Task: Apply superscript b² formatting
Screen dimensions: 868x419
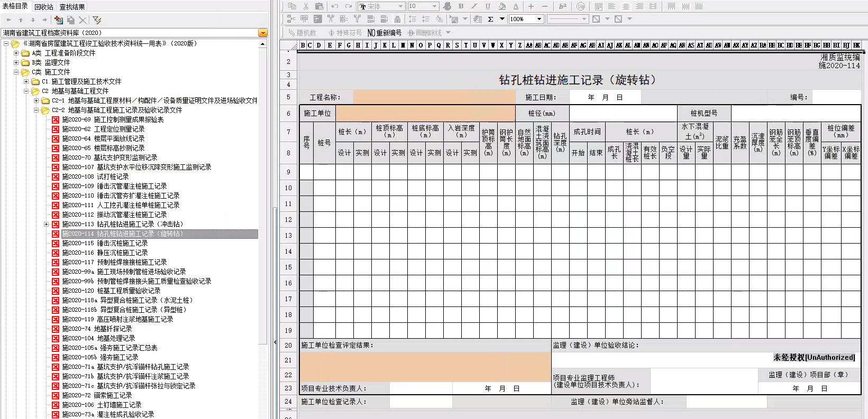Action: tap(563, 6)
